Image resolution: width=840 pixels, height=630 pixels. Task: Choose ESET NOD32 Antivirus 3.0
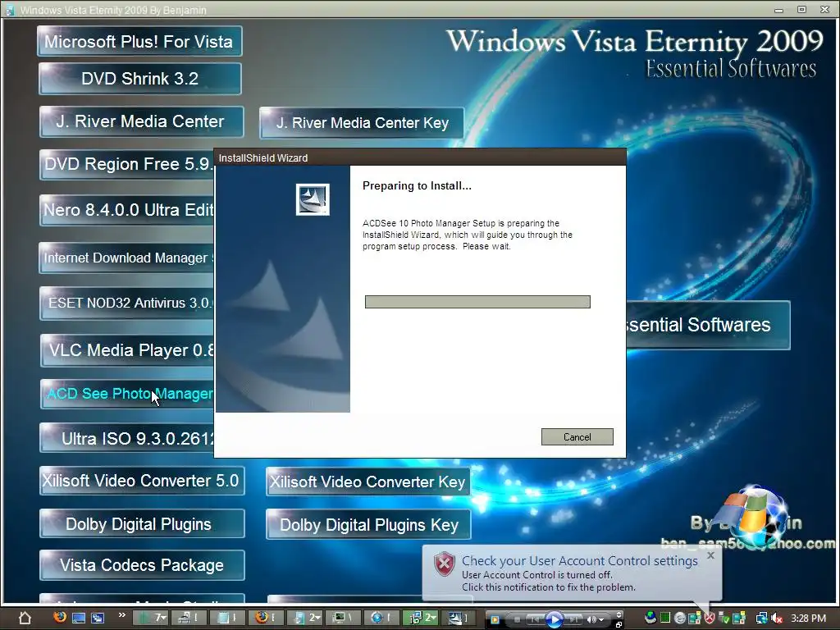click(126, 303)
